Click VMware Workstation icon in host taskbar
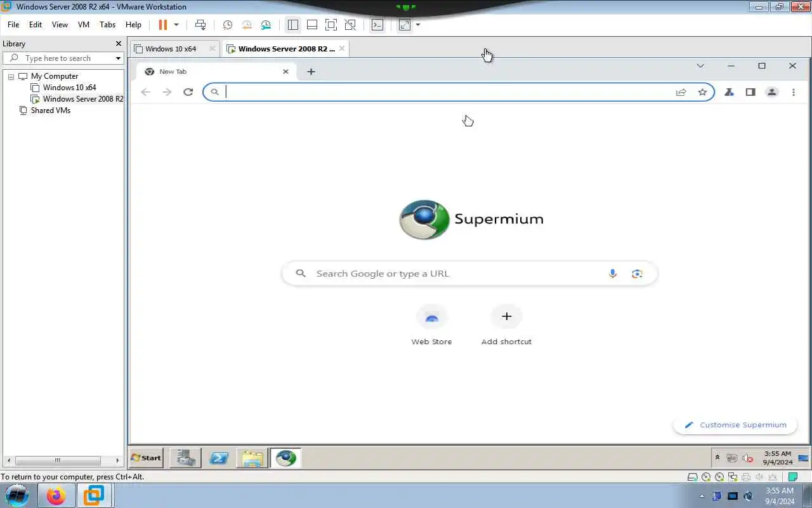 click(94, 495)
